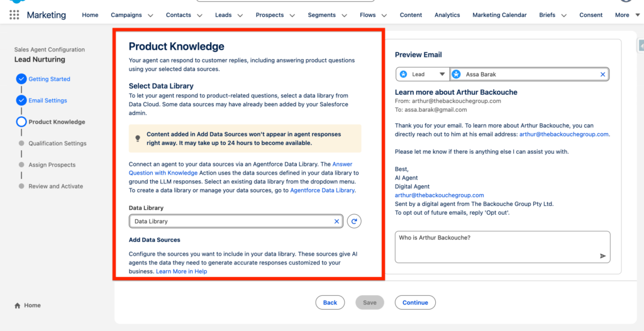Screen dimensions: 644x331
Task: Click the Learn More in Help link
Action: point(181,271)
